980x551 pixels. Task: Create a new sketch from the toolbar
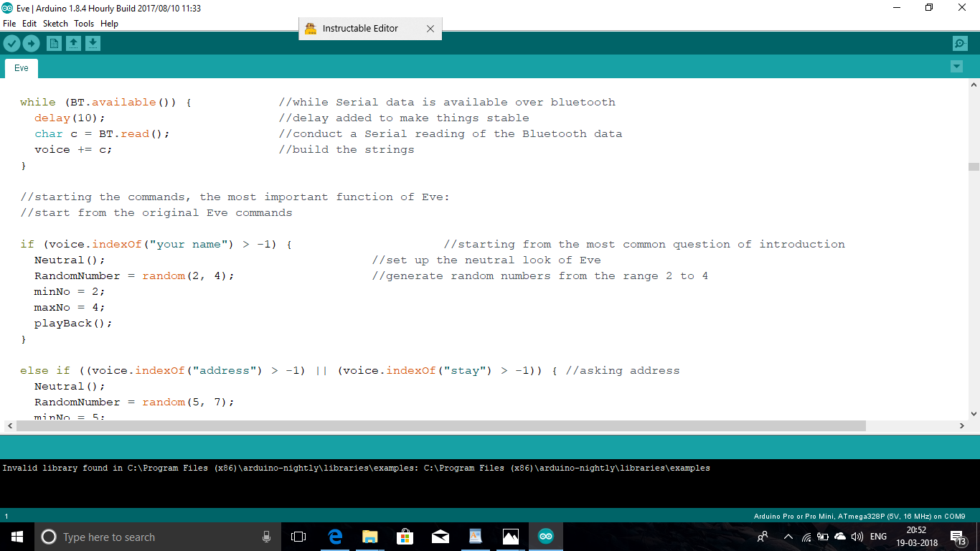pos(54,43)
